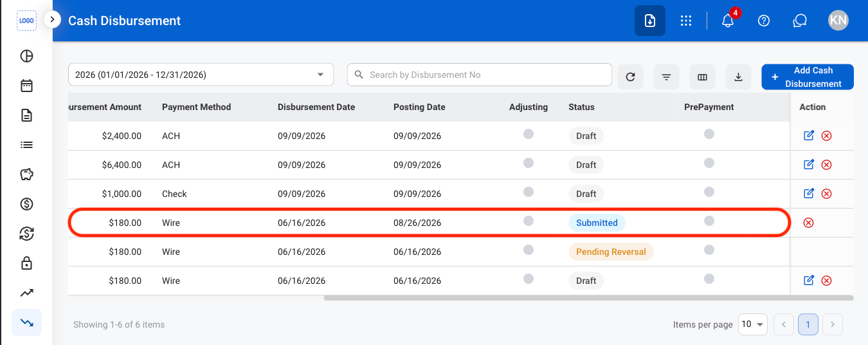Image resolution: width=868 pixels, height=345 pixels.
Task: Delete the $6,400.00 ACH disbursement
Action: [827, 165]
